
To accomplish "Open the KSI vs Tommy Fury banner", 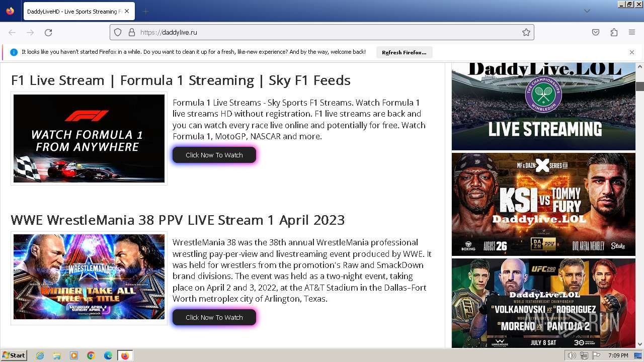I will point(543,204).
